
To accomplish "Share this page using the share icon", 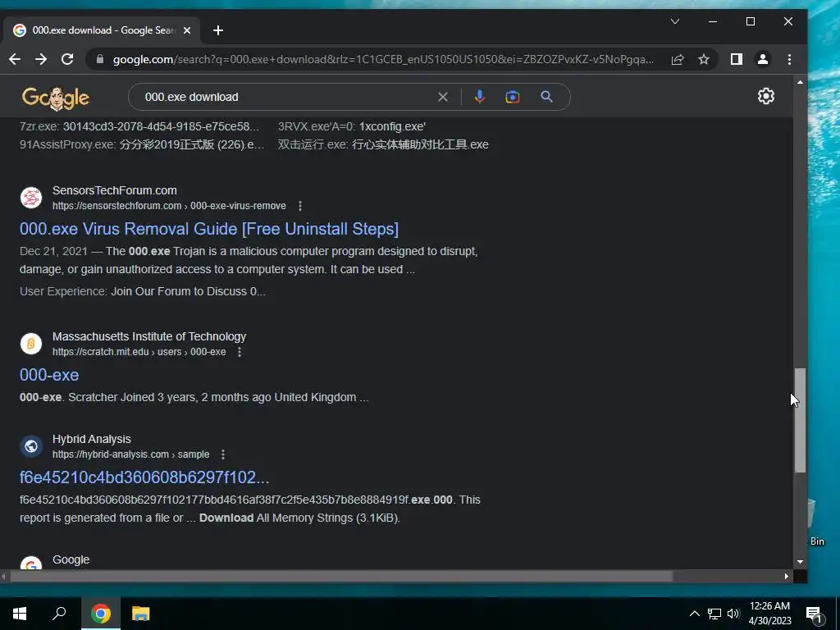I will 678,59.
